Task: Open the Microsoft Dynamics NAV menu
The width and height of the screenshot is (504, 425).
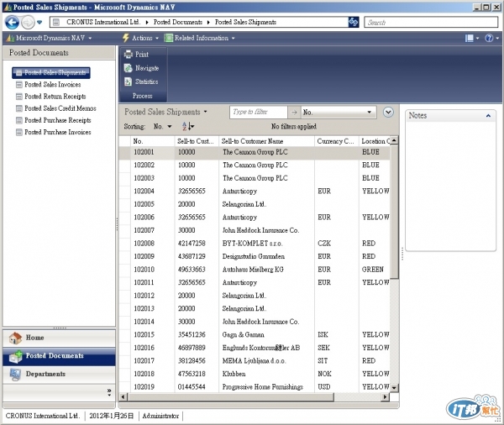Action: coord(49,38)
